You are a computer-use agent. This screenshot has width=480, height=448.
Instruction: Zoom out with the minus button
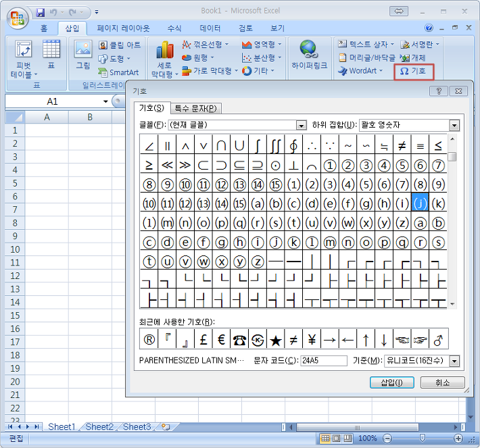[387, 439]
